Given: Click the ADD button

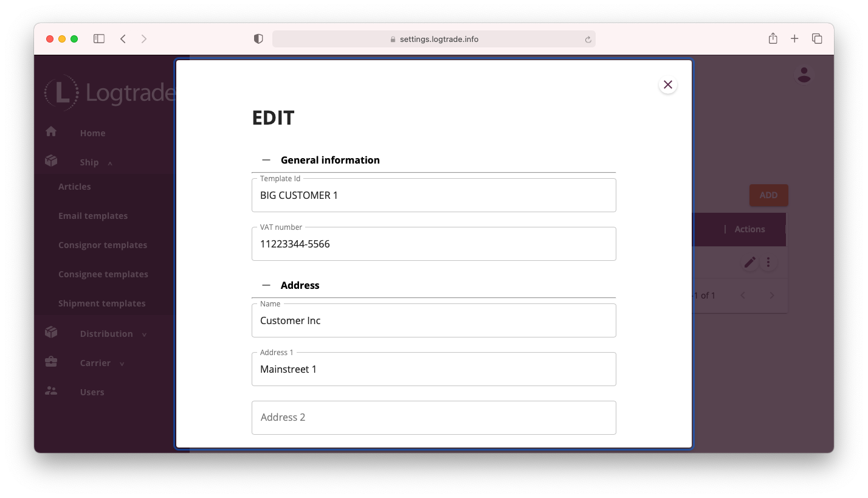Looking at the screenshot, I should [x=768, y=195].
